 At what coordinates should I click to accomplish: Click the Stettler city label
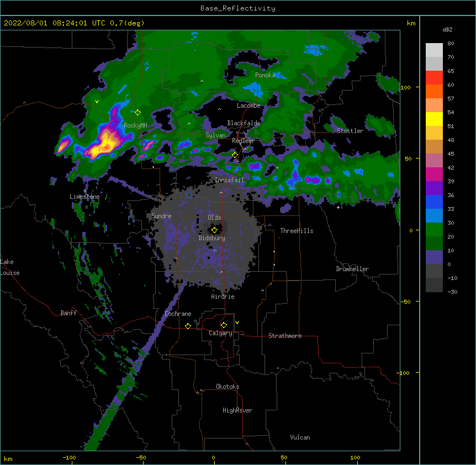tap(350, 131)
